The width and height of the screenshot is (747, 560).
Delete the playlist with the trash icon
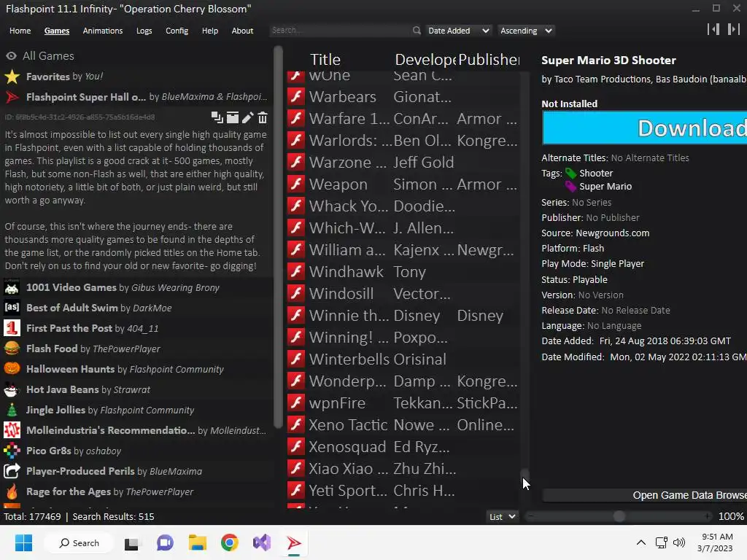point(263,117)
